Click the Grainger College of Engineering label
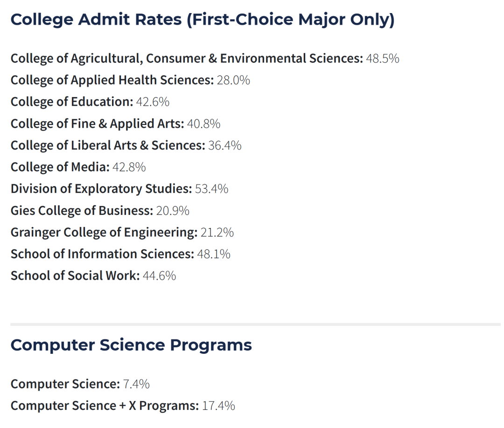Viewport: 504px width, 428px height. (x=104, y=232)
